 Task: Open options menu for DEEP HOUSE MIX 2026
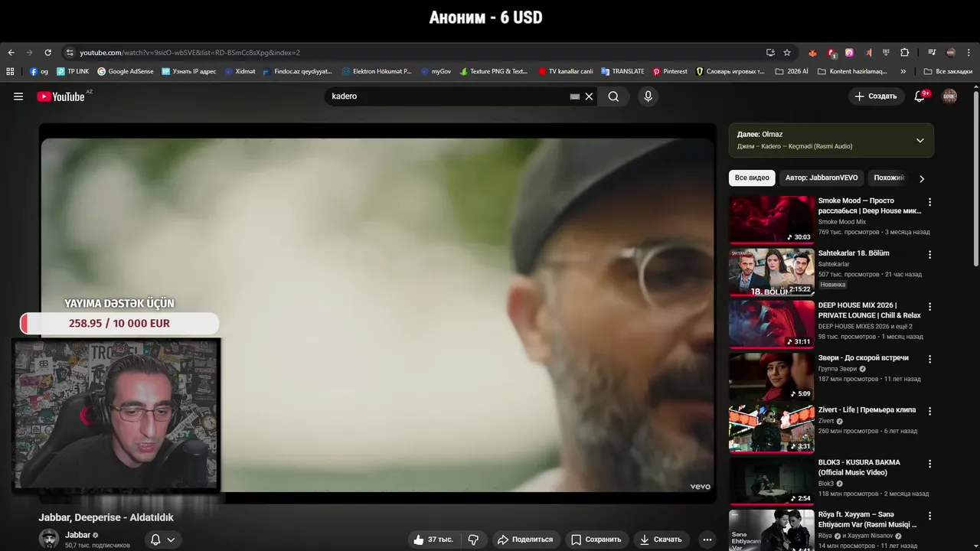[930, 306]
